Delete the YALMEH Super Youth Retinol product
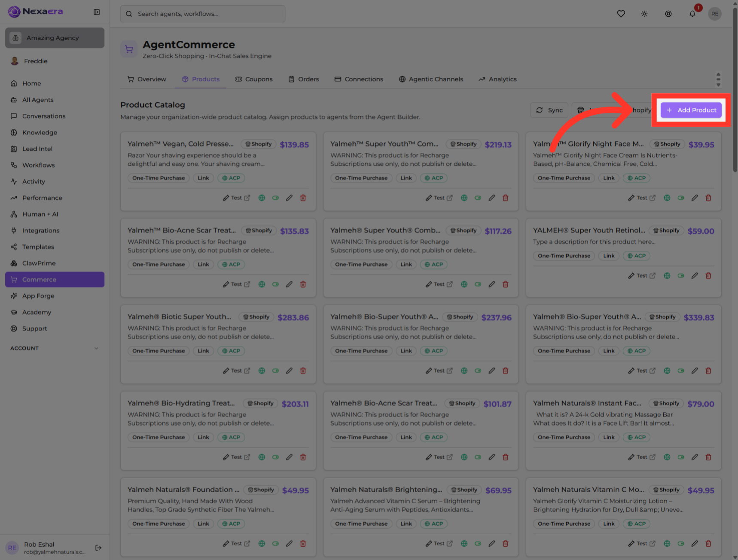This screenshot has width=738, height=560. [x=708, y=276]
